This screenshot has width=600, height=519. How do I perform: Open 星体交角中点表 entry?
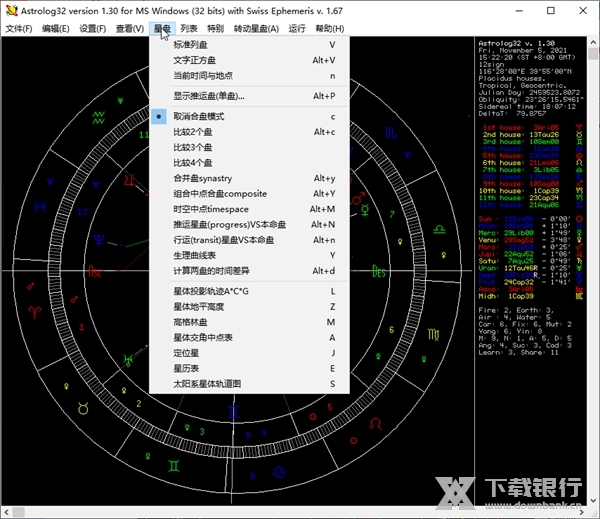[x=250, y=338]
